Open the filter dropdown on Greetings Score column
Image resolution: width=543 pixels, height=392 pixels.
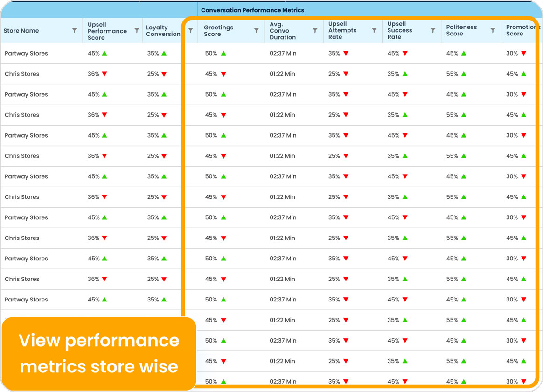[x=257, y=30]
